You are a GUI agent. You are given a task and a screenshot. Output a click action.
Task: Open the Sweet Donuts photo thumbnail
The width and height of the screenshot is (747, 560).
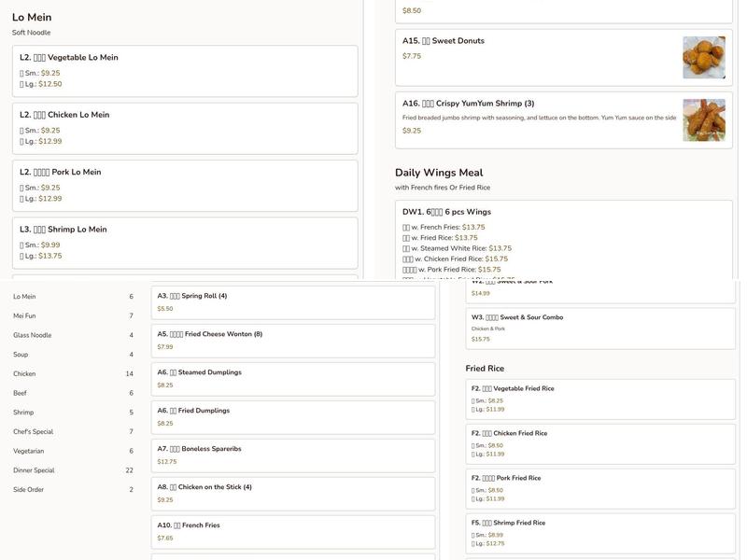pyautogui.click(x=703, y=57)
